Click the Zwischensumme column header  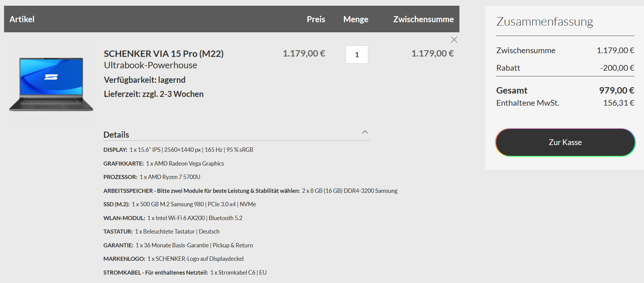[423, 19]
